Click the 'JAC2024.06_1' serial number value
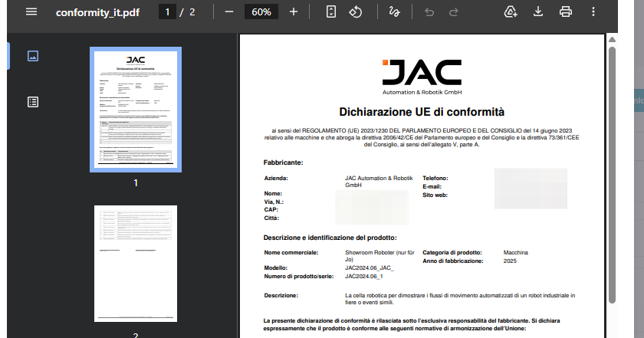 (364, 277)
